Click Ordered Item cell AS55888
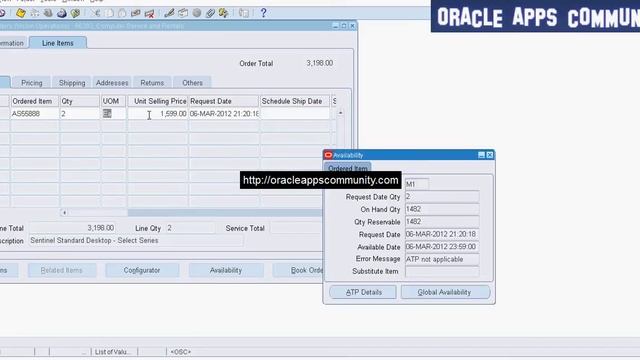Viewport: 640px width, 360px height. tap(34, 113)
